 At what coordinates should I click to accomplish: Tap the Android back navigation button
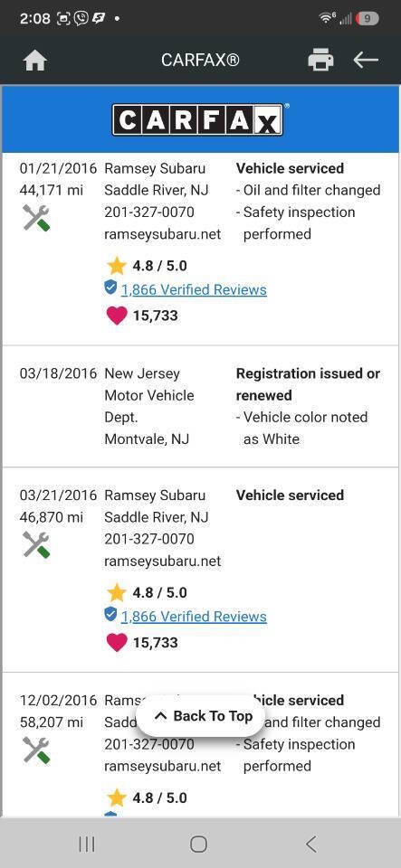pos(311,844)
